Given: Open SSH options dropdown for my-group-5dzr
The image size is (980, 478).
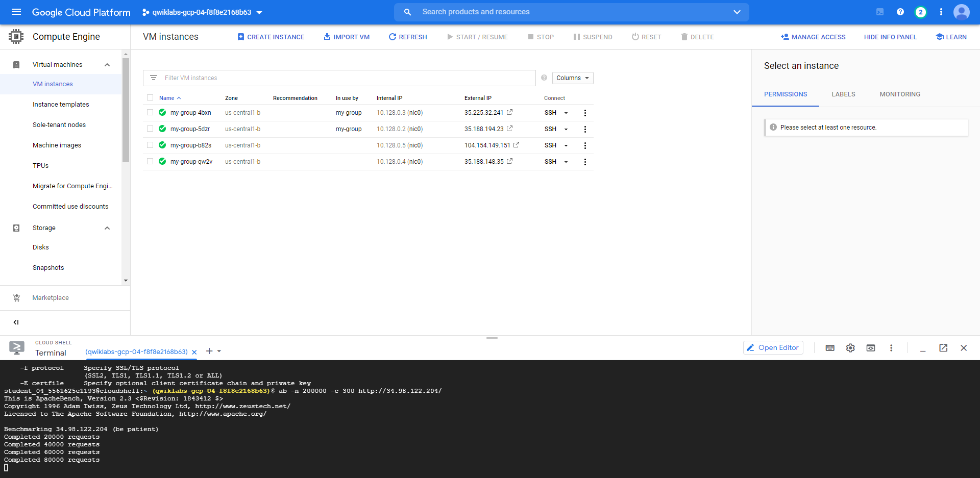Looking at the screenshot, I should pos(566,129).
